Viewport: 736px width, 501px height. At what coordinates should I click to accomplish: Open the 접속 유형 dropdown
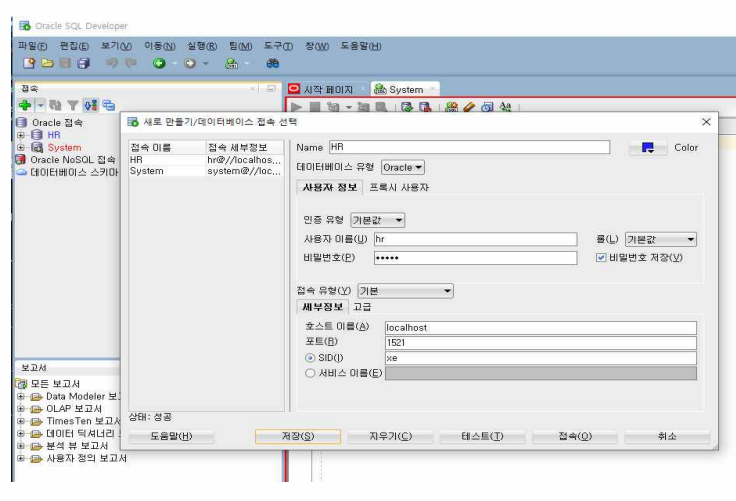pos(406,291)
